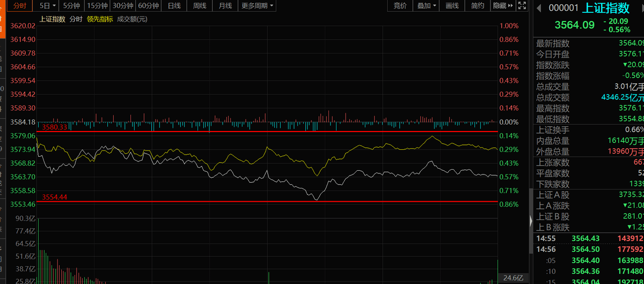Click the 内盘总量 row
Image resolution: width=644 pixels, height=284 pixels.
click(589, 141)
